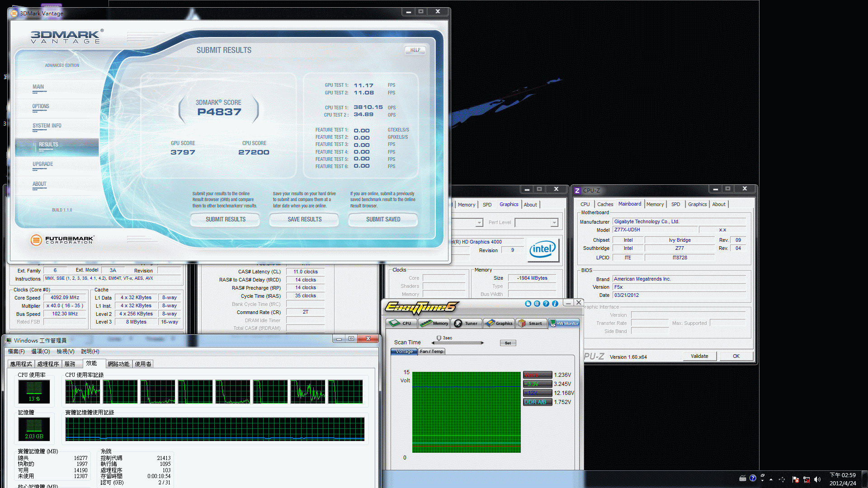Image resolution: width=868 pixels, height=488 pixels.
Task: Select the EasyTune6 HW Monitor tab
Action: [x=564, y=323]
